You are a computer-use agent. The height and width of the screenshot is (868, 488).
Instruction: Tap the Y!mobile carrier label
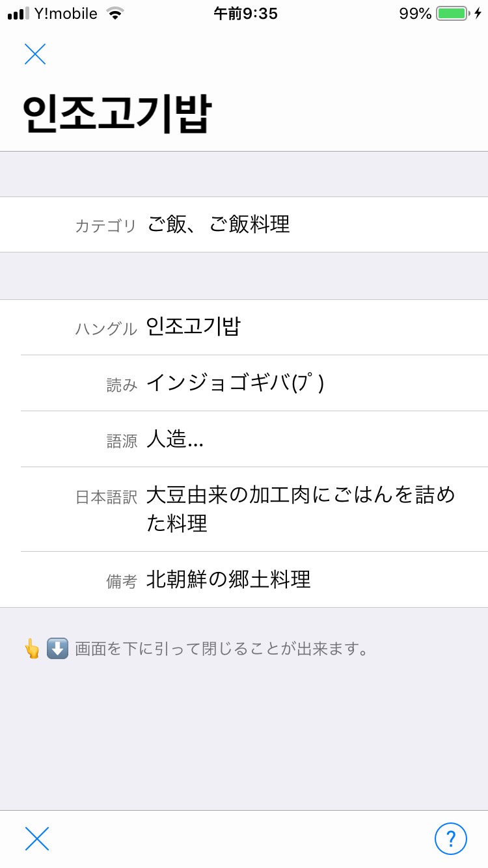(66, 14)
